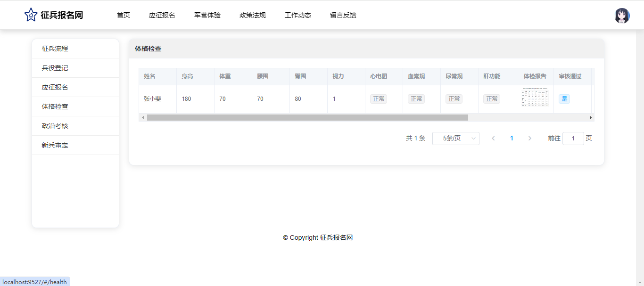The image size is (644, 286).
Task: Select 体格检查 in the sidebar
Action: coord(75,106)
